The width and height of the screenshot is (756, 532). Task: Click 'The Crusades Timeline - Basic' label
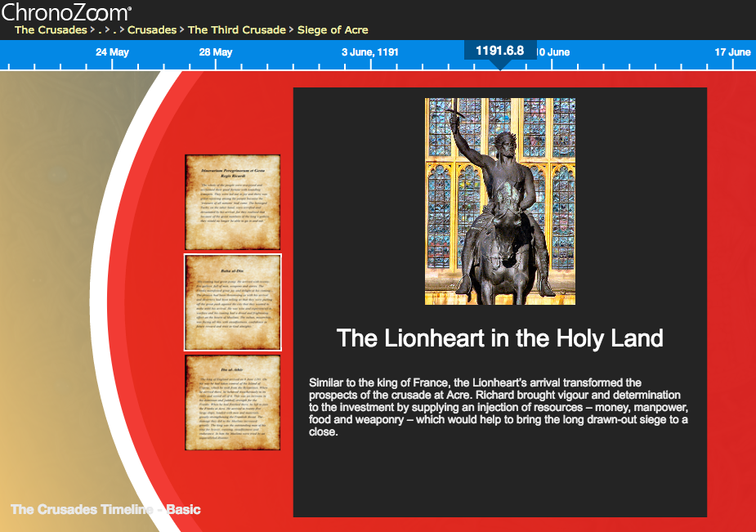pyautogui.click(x=105, y=510)
